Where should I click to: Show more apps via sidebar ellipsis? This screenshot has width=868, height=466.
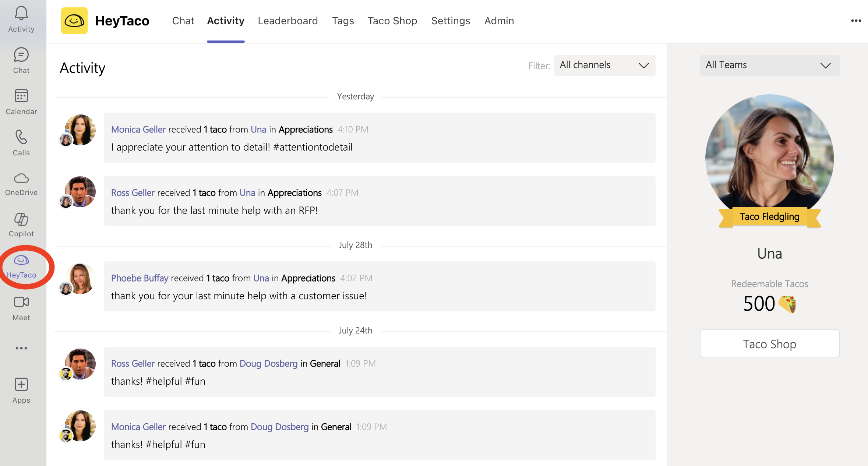[21, 348]
